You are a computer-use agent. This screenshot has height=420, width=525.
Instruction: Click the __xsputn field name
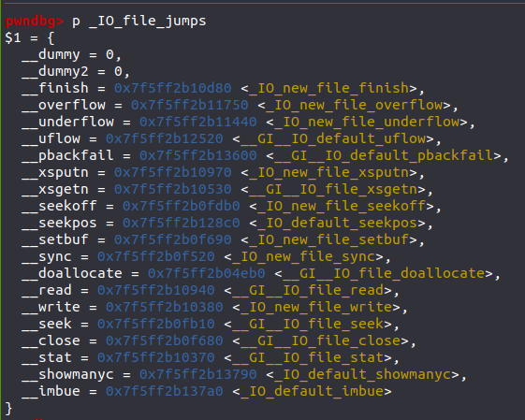point(55,172)
